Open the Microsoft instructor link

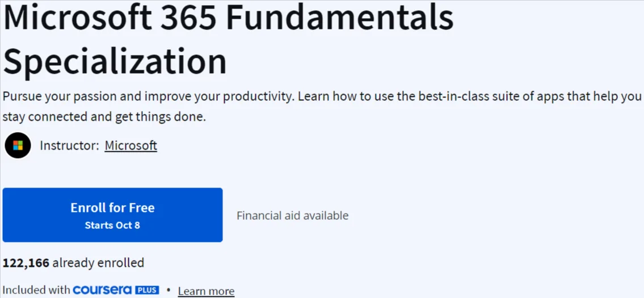coord(131,146)
